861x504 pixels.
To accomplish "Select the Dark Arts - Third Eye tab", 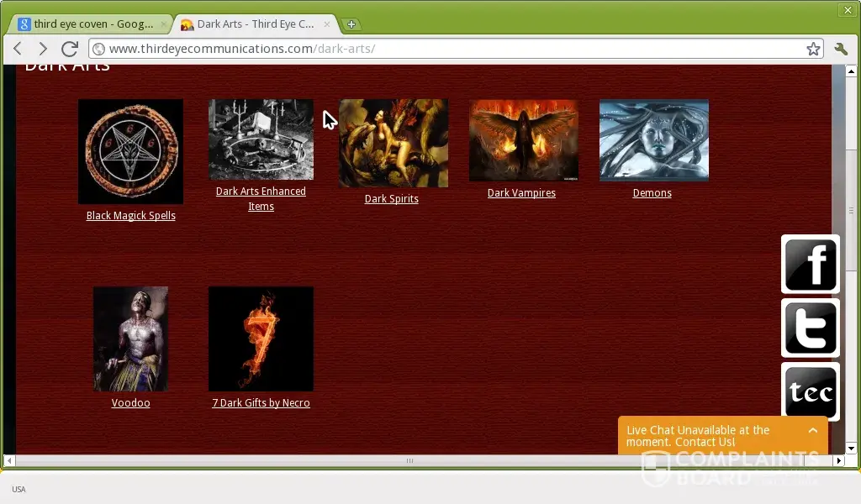I will pyautogui.click(x=255, y=24).
